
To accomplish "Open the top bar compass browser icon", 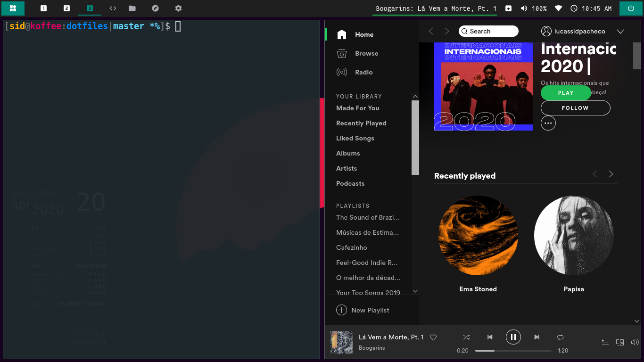I will click(155, 8).
